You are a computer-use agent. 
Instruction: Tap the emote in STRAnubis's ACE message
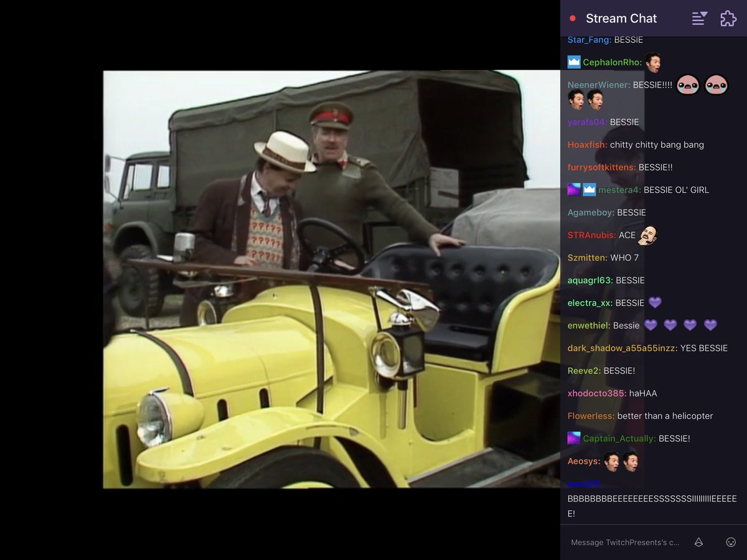pos(648,235)
